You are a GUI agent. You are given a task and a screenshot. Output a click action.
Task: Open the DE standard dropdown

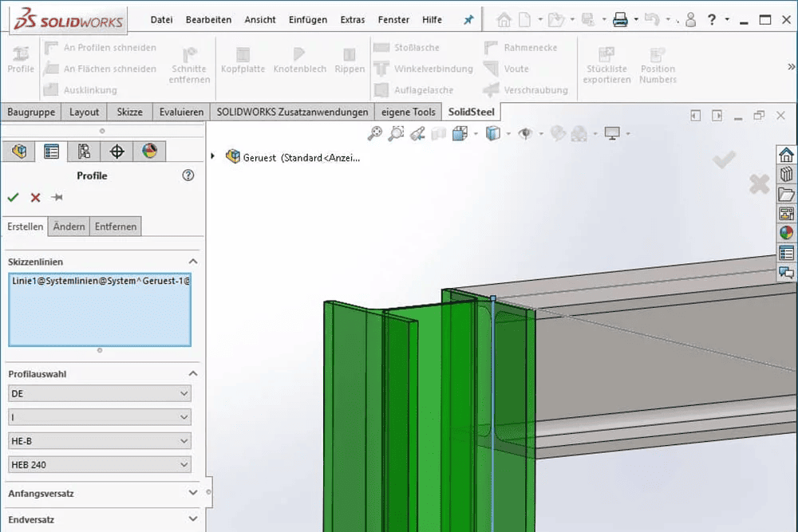100,393
